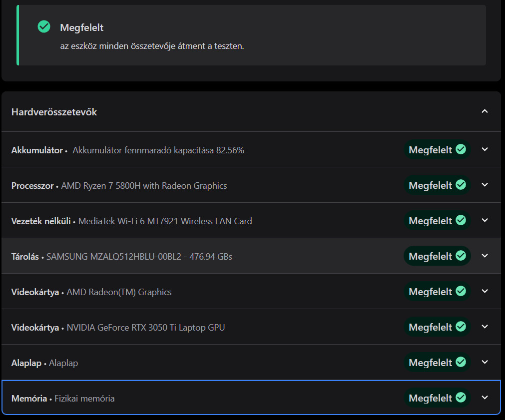The height and width of the screenshot is (420, 505).
Task: Click the NVIDIA GeForce Videokártya check icon
Action: (461, 327)
